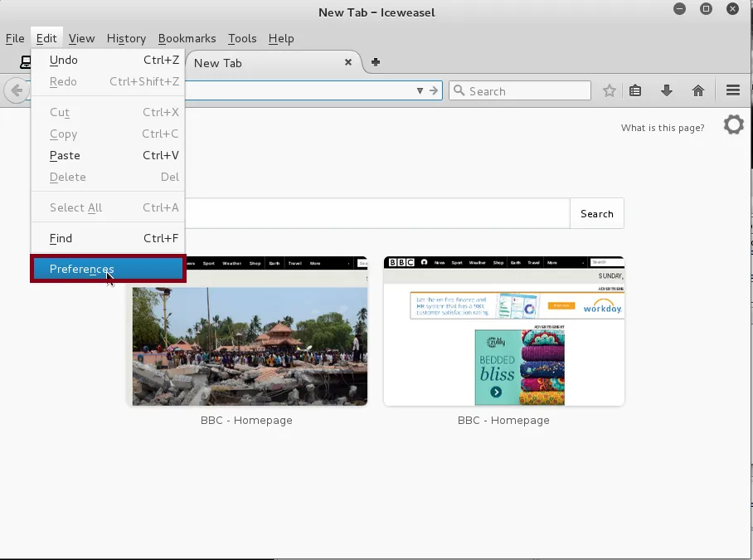
Task: Choose Paste from the Edit menu
Action: pos(108,155)
